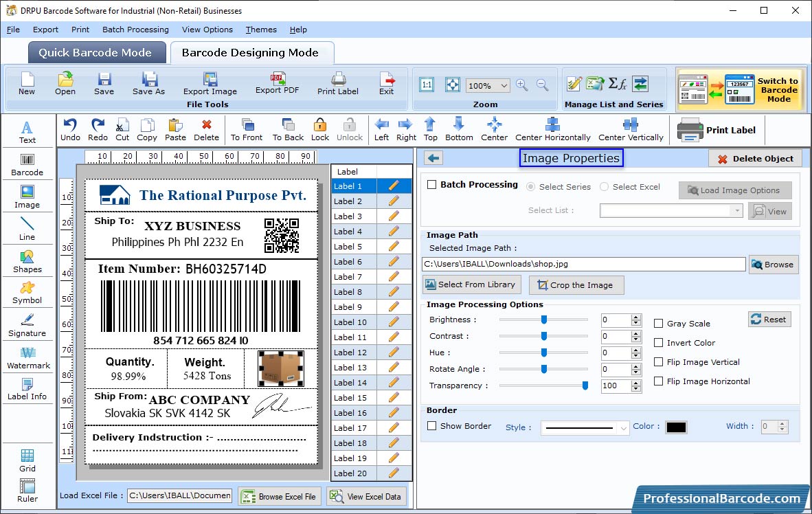Copy the selected object
The width and height of the screenshot is (812, 514).
pos(147,130)
